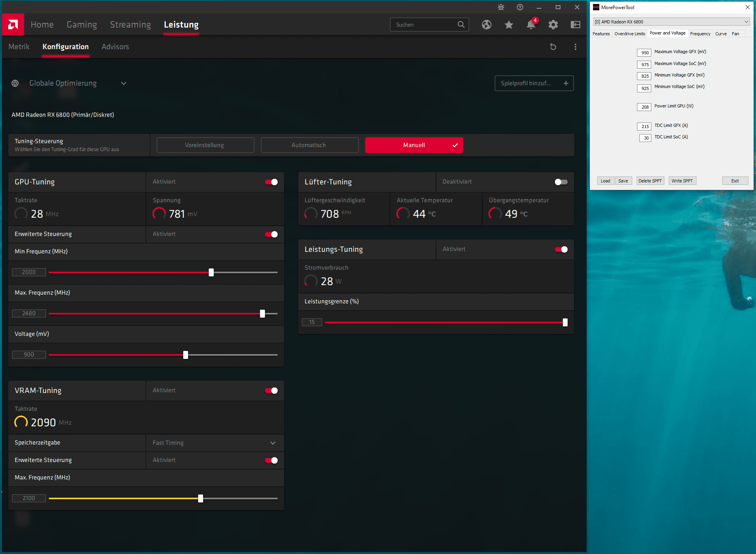Viewport: 756px width, 554px height.
Task: Click the reset tuning undo icon
Action: [x=553, y=47]
